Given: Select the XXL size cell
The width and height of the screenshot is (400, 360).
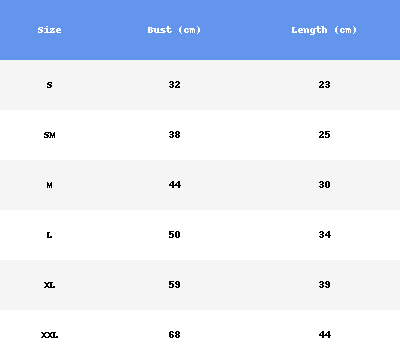Looking at the screenshot, I should coord(49,335).
